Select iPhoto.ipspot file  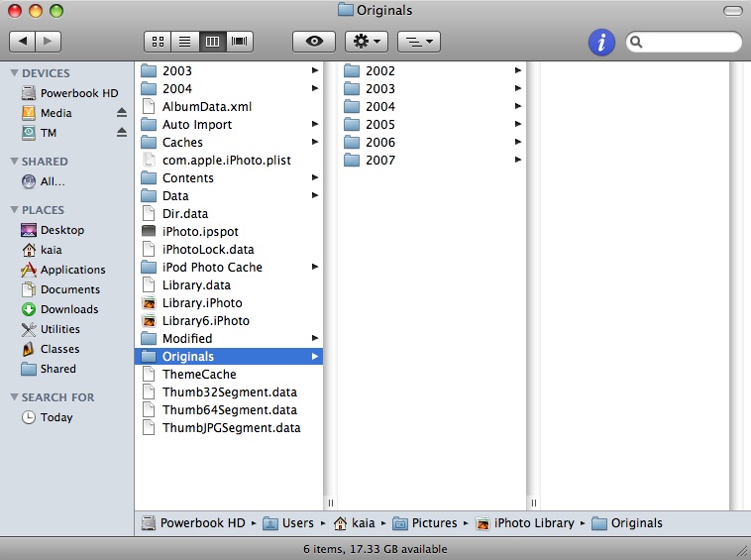(x=229, y=231)
